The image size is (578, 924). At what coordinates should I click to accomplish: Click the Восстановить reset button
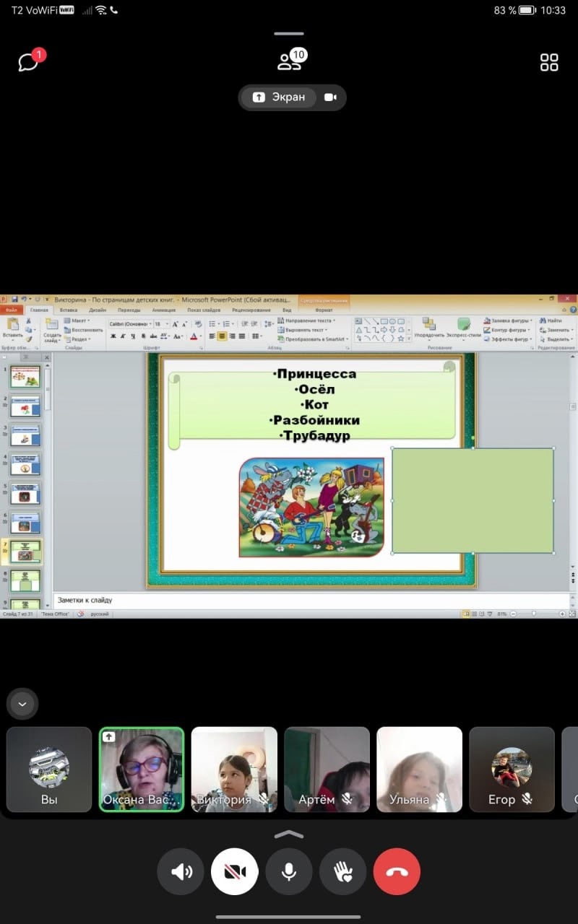coord(83,329)
